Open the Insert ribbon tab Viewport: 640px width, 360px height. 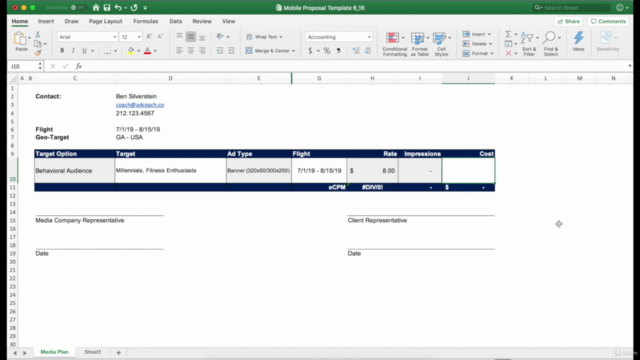point(46,21)
